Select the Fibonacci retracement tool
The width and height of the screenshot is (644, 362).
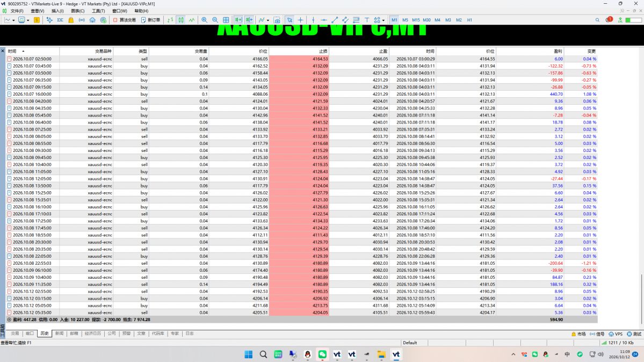pyautogui.click(x=356, y=20)
